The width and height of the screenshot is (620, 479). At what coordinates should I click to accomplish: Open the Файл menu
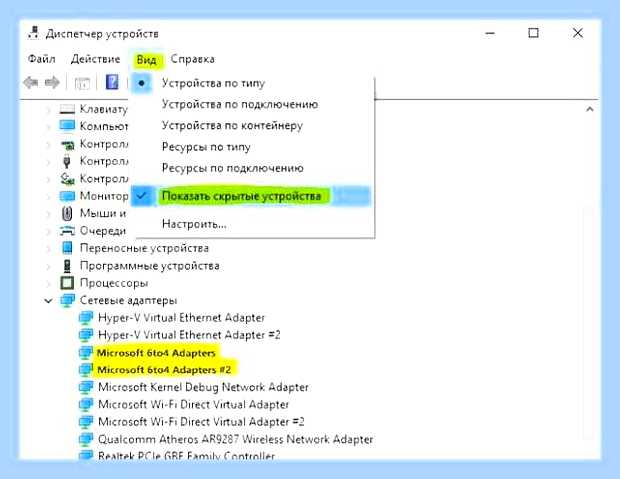coord(42,59)
